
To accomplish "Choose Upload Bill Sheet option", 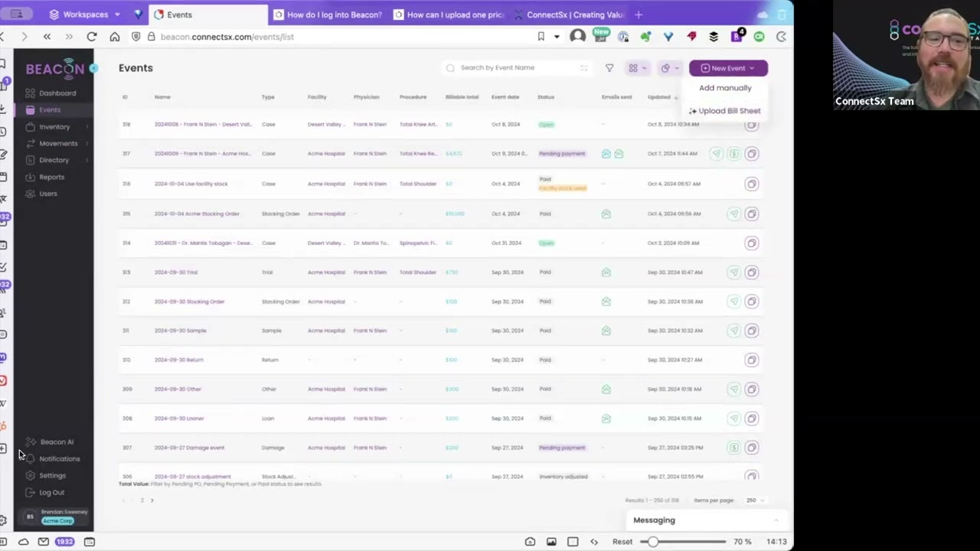I will click(x=725, y=111).
